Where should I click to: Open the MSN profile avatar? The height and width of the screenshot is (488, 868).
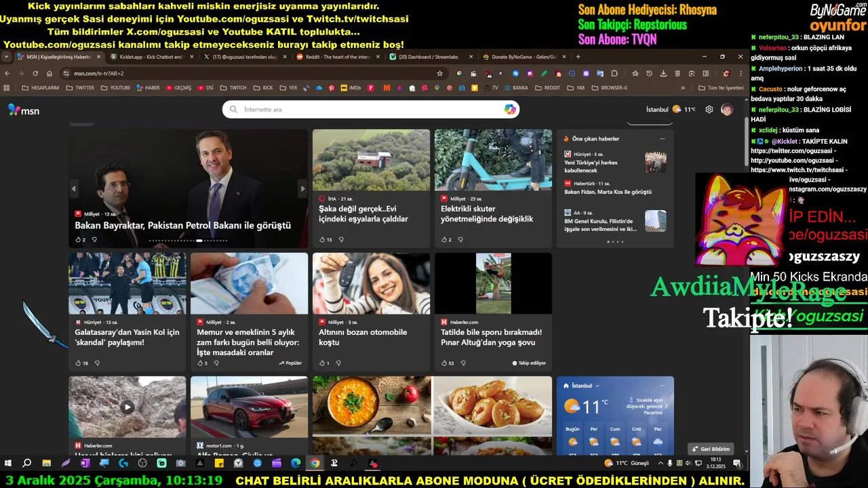[726, 109]
